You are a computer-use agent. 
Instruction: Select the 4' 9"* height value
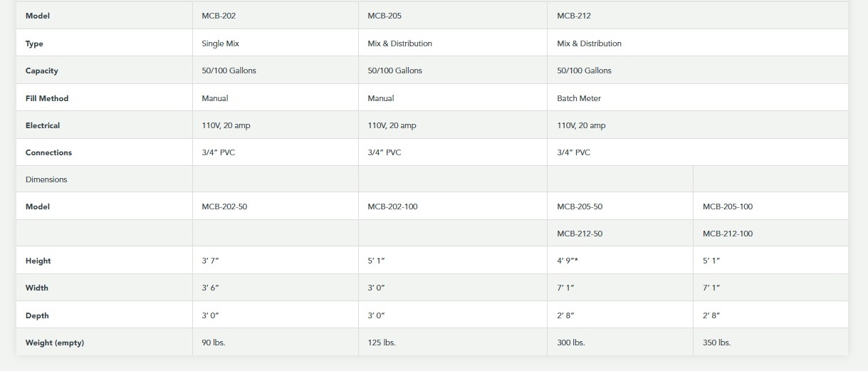567,261
